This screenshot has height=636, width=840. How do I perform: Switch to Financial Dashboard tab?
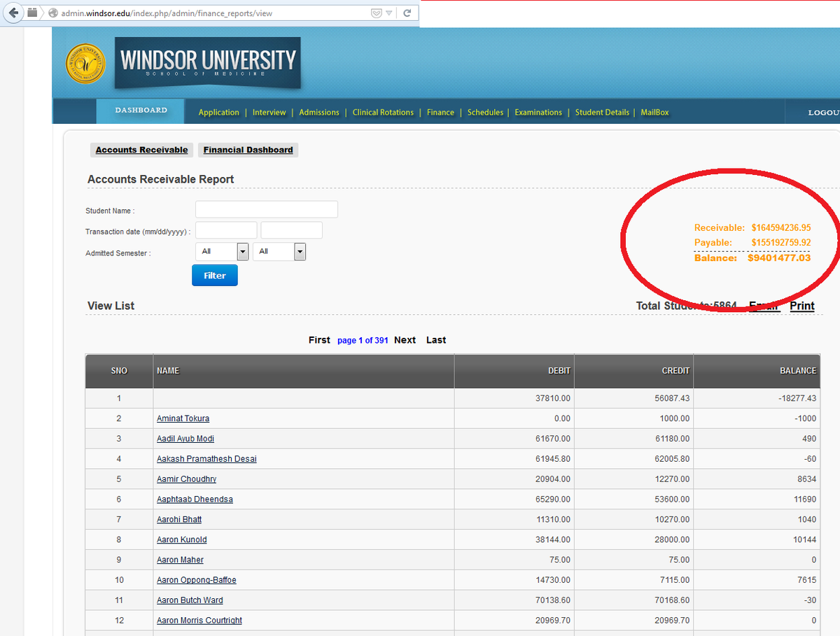click(248, 150)
